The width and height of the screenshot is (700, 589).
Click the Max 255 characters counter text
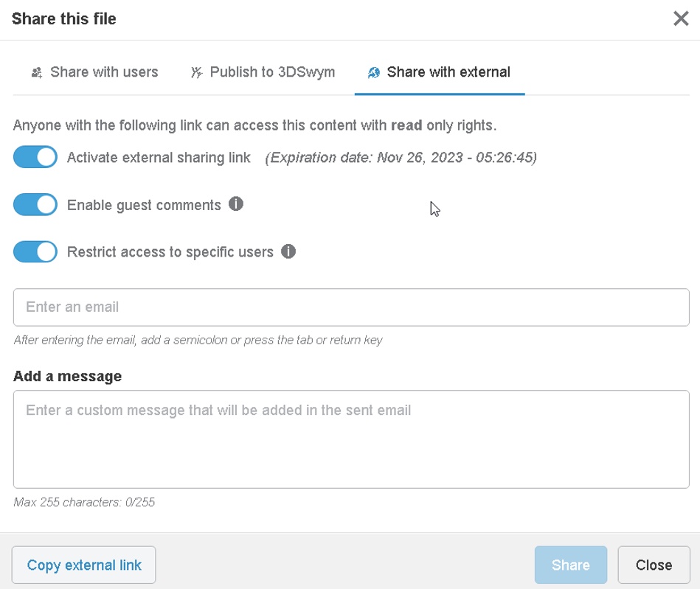click(x=84, y=502)
